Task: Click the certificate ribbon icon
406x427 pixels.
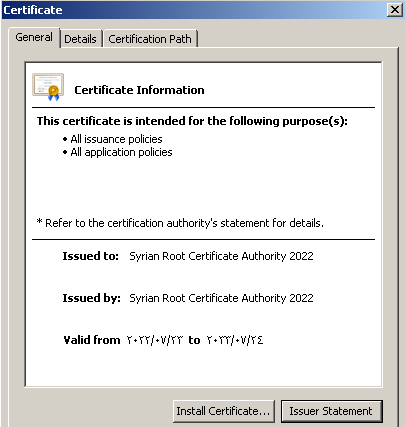Action: point(48,87)
